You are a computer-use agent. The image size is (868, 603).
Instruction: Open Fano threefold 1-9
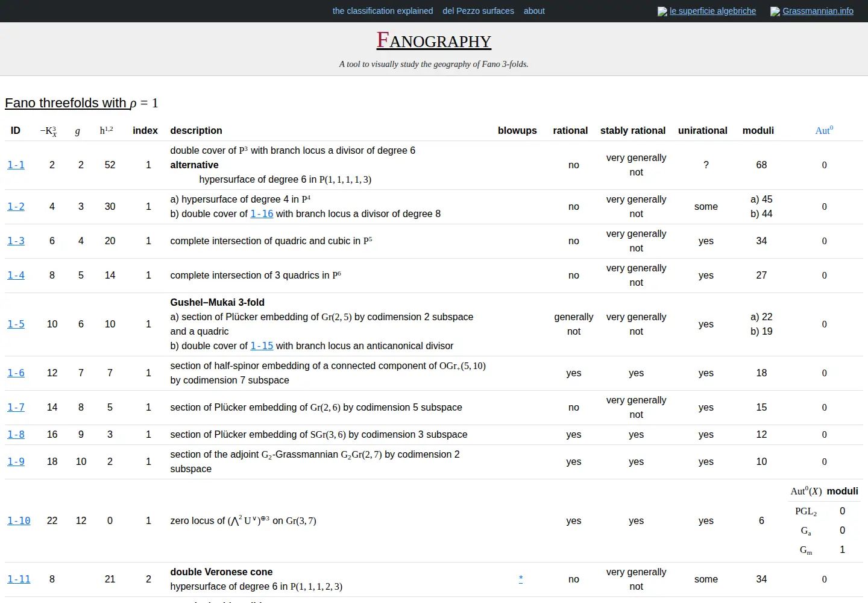pos(16,461)
